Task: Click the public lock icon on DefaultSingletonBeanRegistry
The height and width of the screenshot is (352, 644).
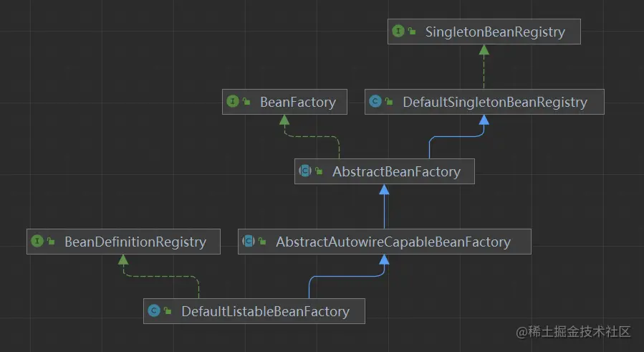Action: click(x=389, y=101)
